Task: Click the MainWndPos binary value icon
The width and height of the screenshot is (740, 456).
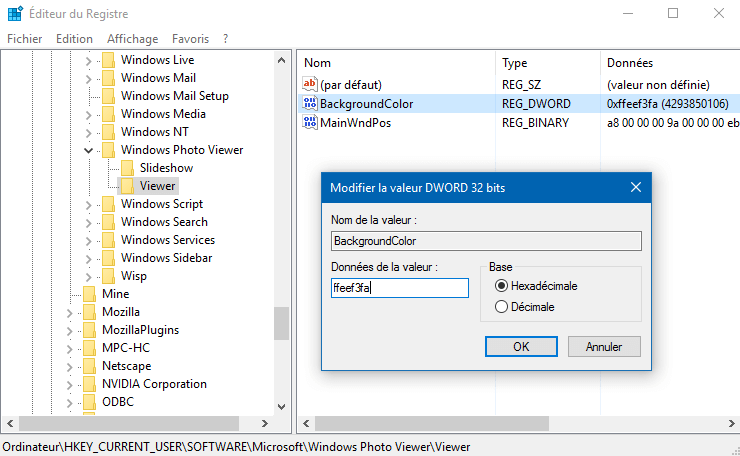Action: (310, 122)
